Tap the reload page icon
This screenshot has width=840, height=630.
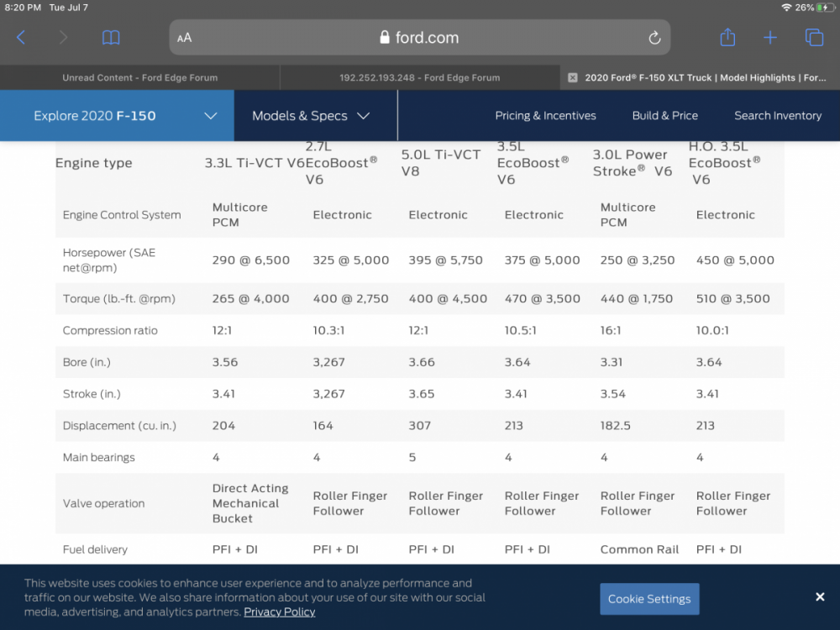pos(654,38)
